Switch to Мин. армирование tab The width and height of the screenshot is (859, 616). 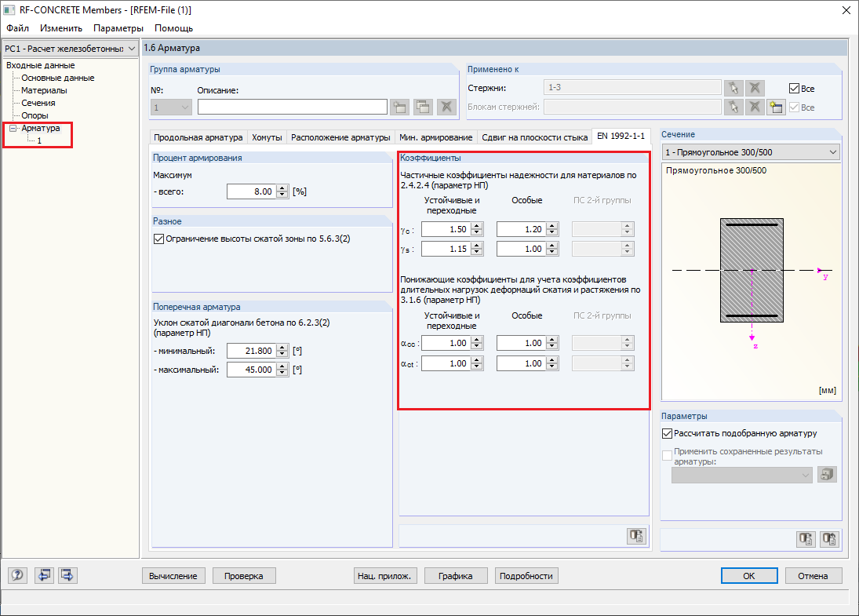(435, 137)
